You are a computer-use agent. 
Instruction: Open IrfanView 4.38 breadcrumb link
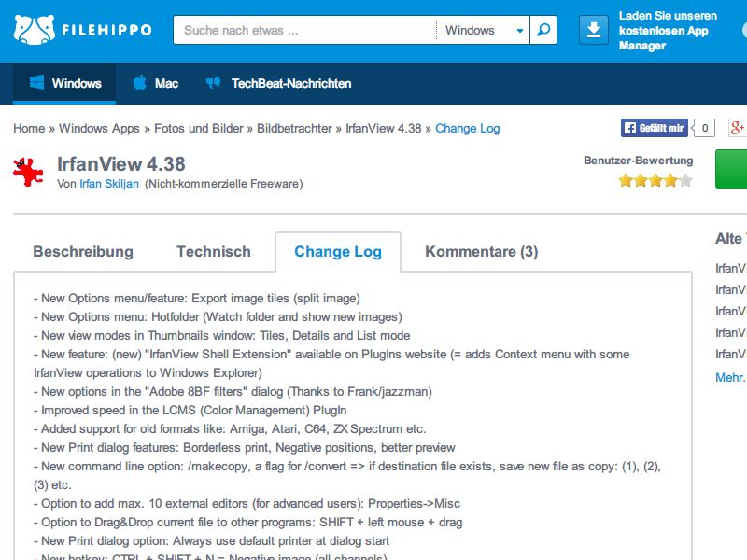coord(384,129)
